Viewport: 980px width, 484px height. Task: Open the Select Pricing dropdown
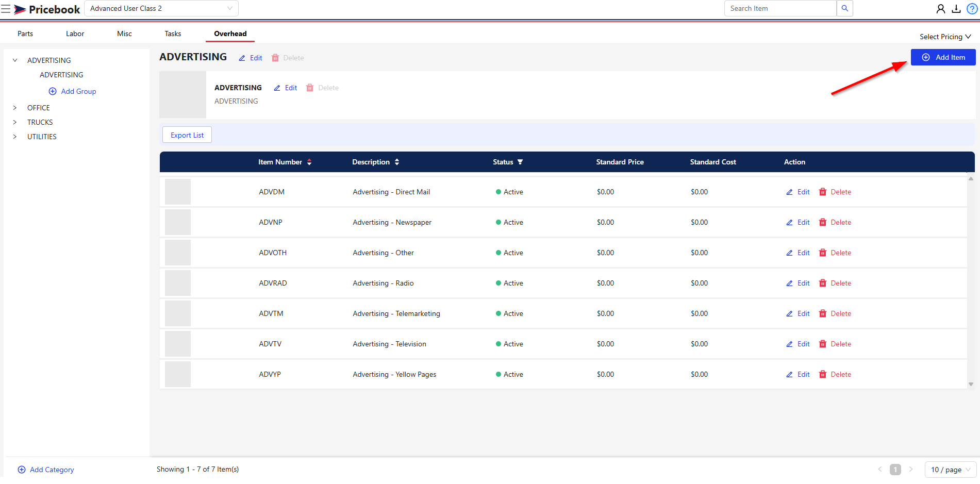coord(945,37)
